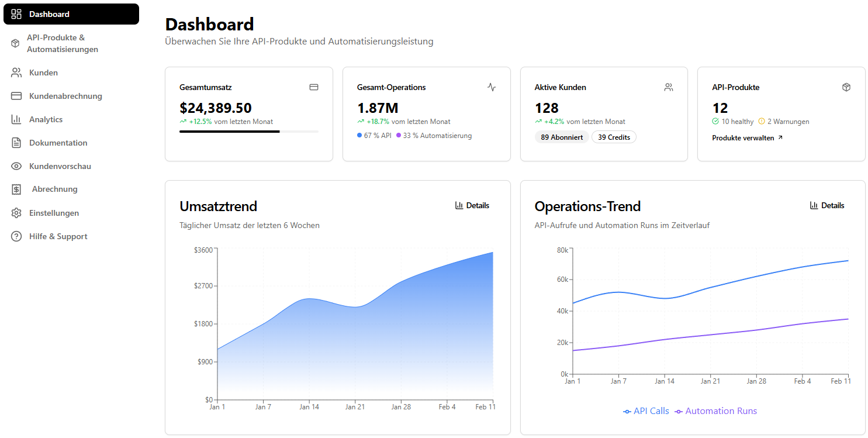Click the waveform icon on Gesamt-Operations card
868x438 pixels.
492,87
